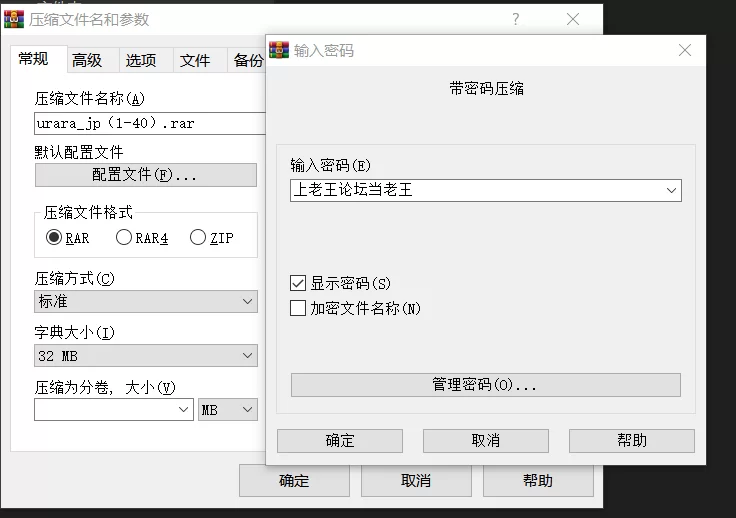The image size is (736, 518).
Task: Select the ZIP format radio button
Action: coord(198,237)
